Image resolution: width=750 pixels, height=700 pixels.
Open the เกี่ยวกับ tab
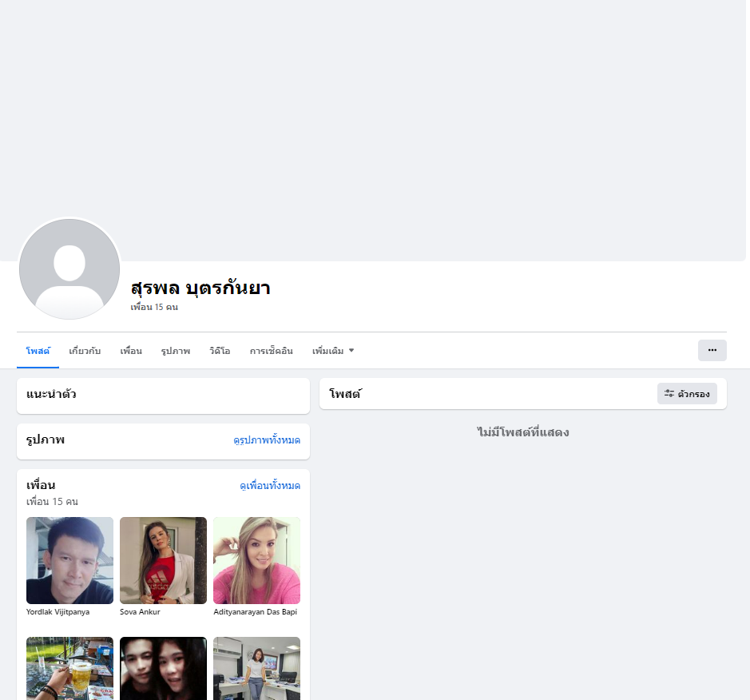[x=85, y=351]
